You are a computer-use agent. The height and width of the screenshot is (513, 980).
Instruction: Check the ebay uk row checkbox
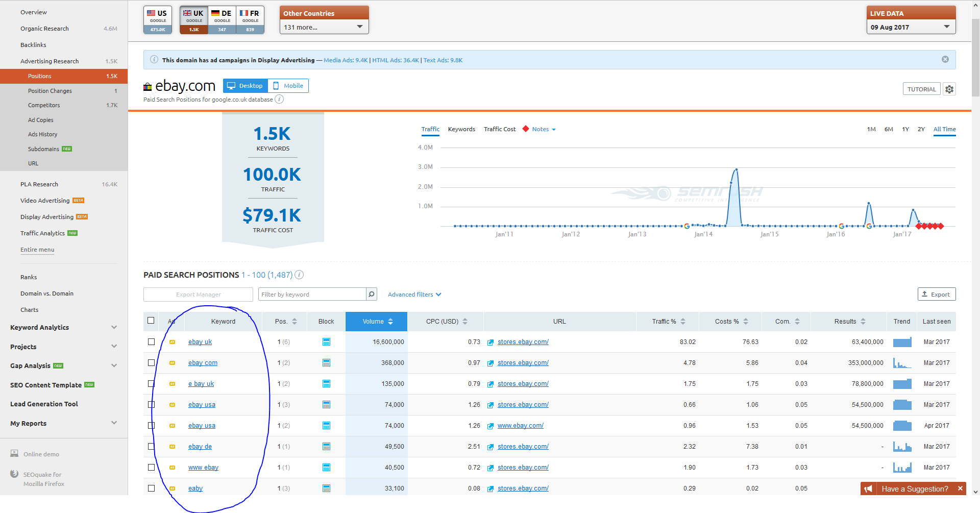coord(151,342)
